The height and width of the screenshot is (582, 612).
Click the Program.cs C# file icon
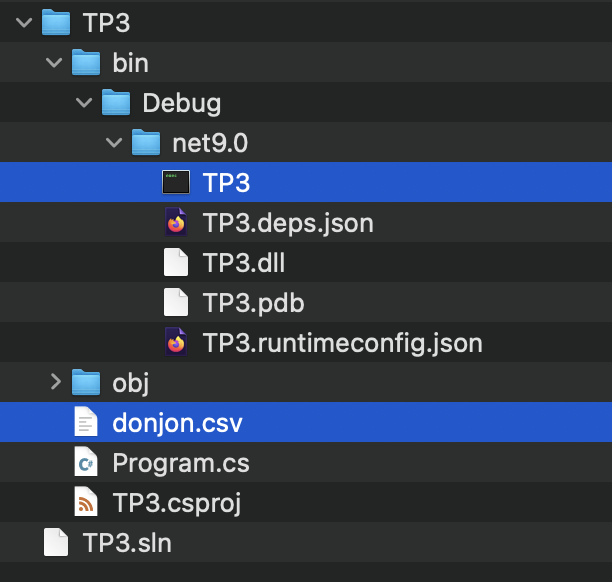click(x=87, y=463)
